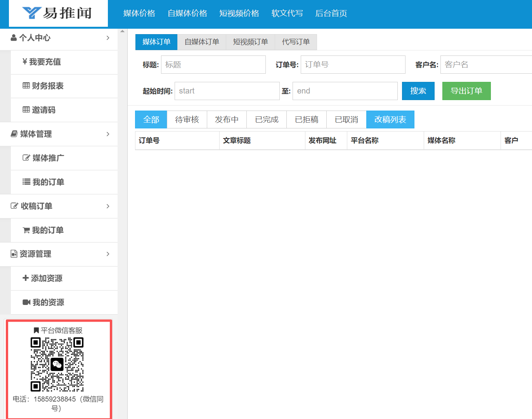Focus the end date field
This screenshot has width=532, height=419.
[x=345, y=91]
